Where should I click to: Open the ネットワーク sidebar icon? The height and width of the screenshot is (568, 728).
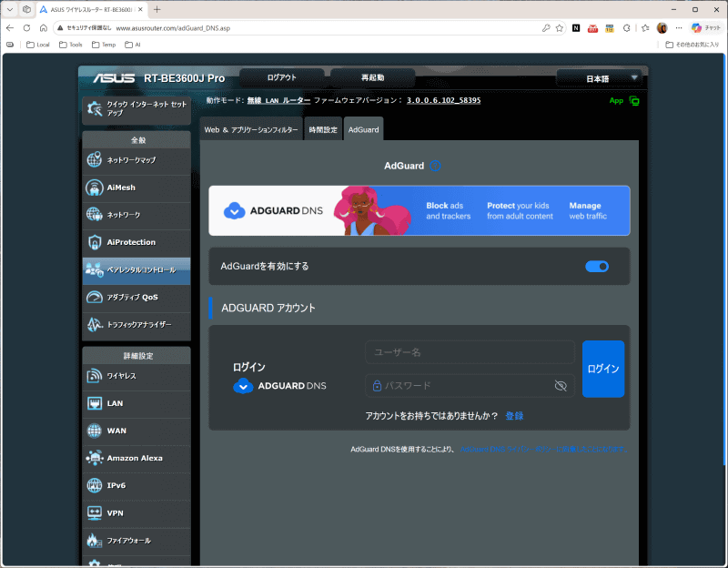coord(95,215)
